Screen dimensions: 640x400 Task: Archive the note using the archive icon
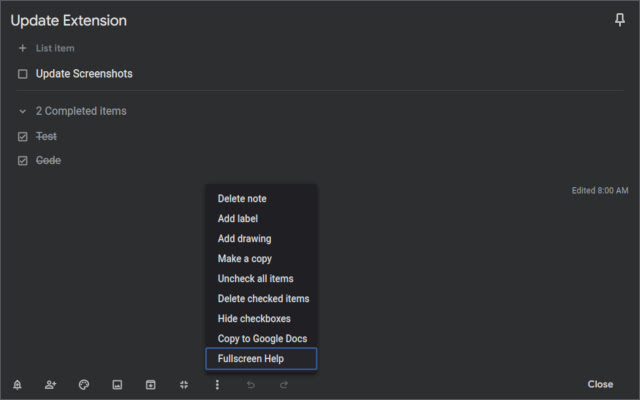click(x=150, y=384)
